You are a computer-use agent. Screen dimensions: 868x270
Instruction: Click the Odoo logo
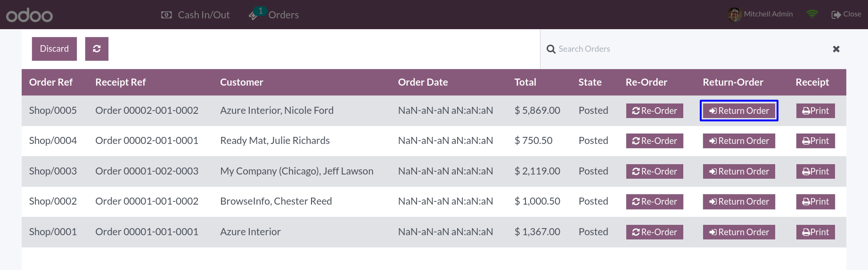pos(29,15)
